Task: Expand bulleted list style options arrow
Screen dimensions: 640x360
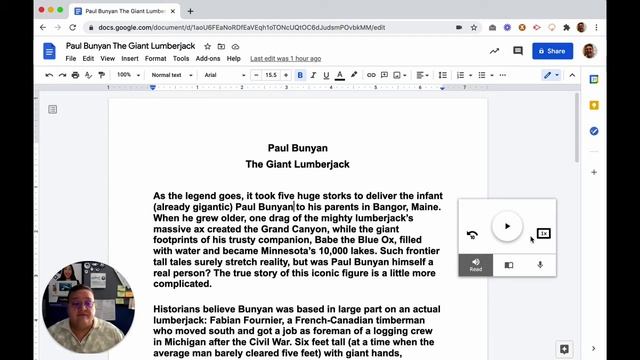Action: click(492, 76)
